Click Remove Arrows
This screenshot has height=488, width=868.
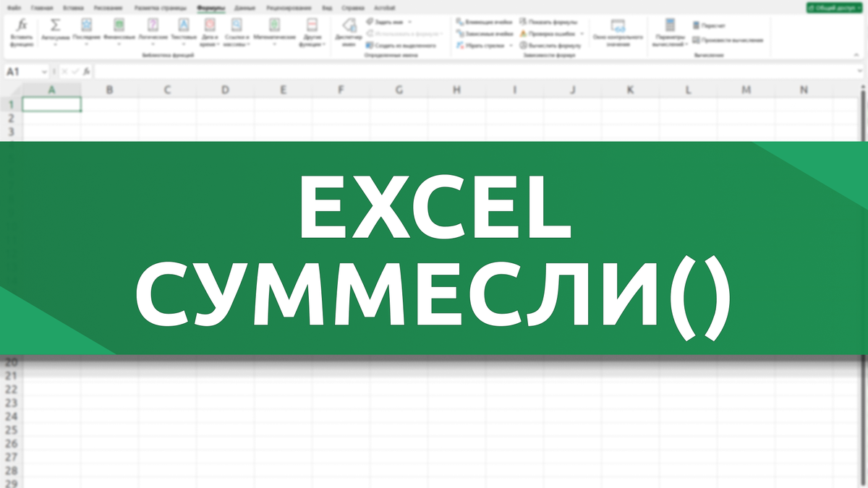pyautogui.click(x=480, y=46)
